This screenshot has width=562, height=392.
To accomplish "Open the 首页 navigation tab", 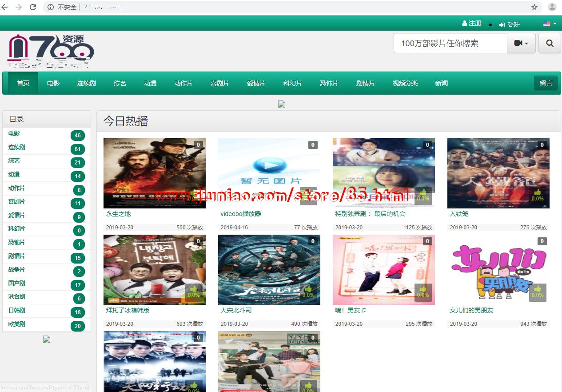I will (23, 83).
